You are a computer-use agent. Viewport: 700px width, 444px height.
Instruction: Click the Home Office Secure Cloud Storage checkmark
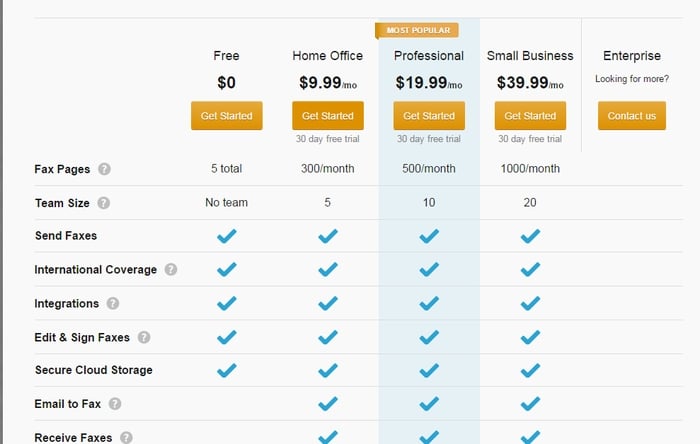click(328, 370)
